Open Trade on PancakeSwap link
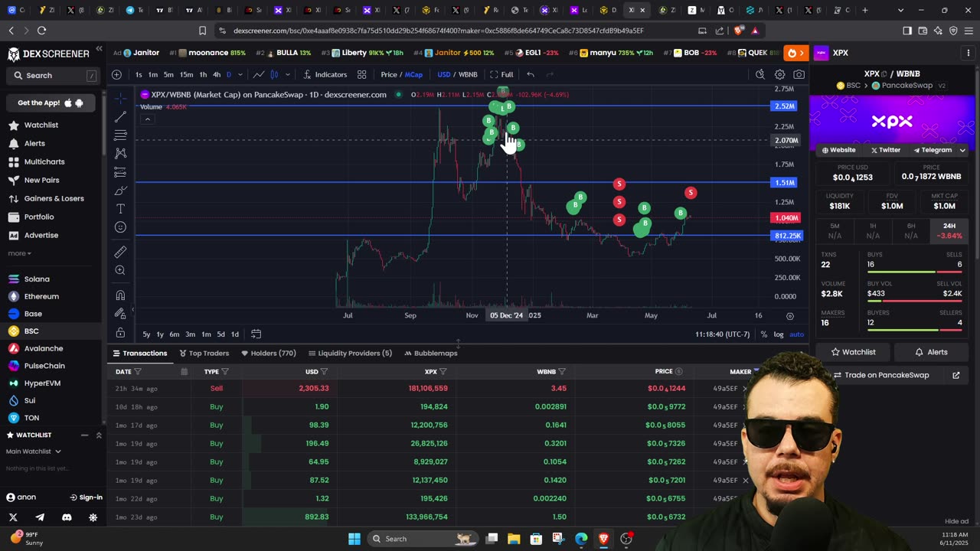The image size is (980, 551). point(893,375)
